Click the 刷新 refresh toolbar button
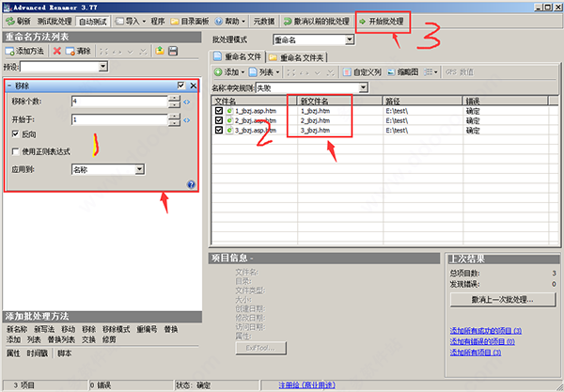564x392 pixels. 19,22
